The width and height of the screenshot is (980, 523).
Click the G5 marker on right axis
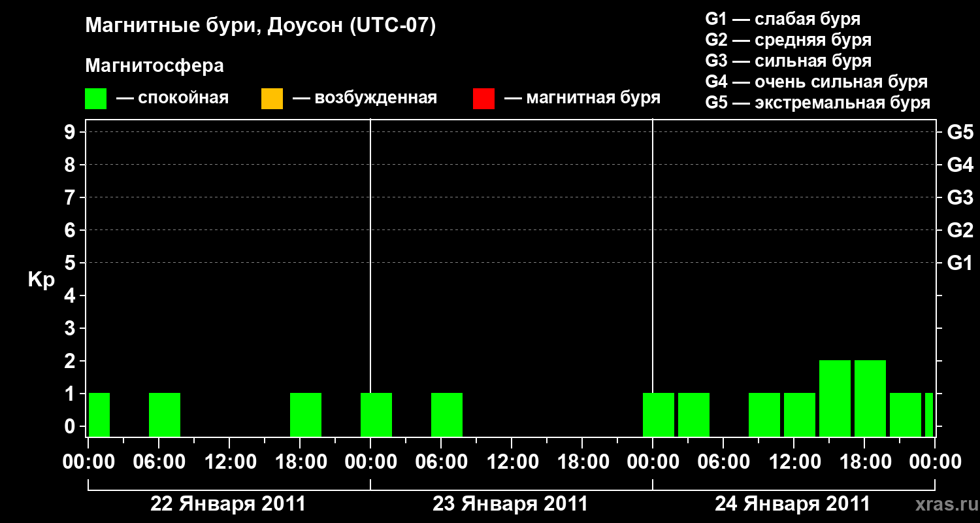click(960, 132)
